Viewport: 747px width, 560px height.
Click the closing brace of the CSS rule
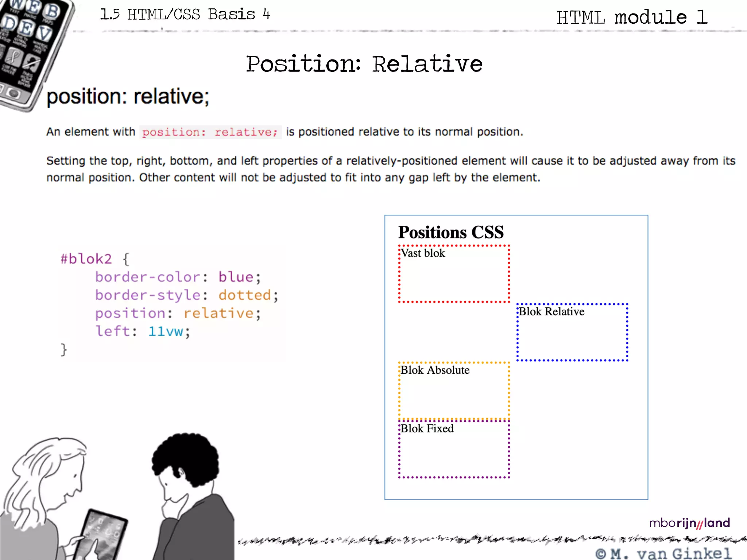pos(64,349)
